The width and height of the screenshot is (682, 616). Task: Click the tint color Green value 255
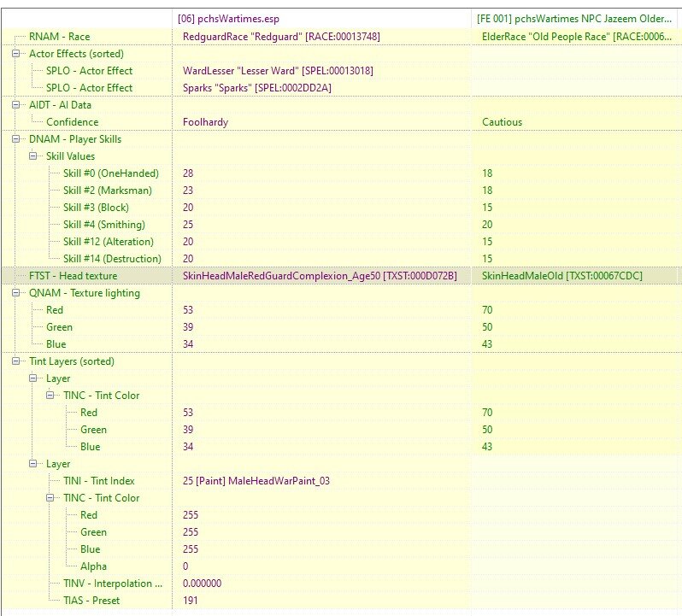(191, 532)
